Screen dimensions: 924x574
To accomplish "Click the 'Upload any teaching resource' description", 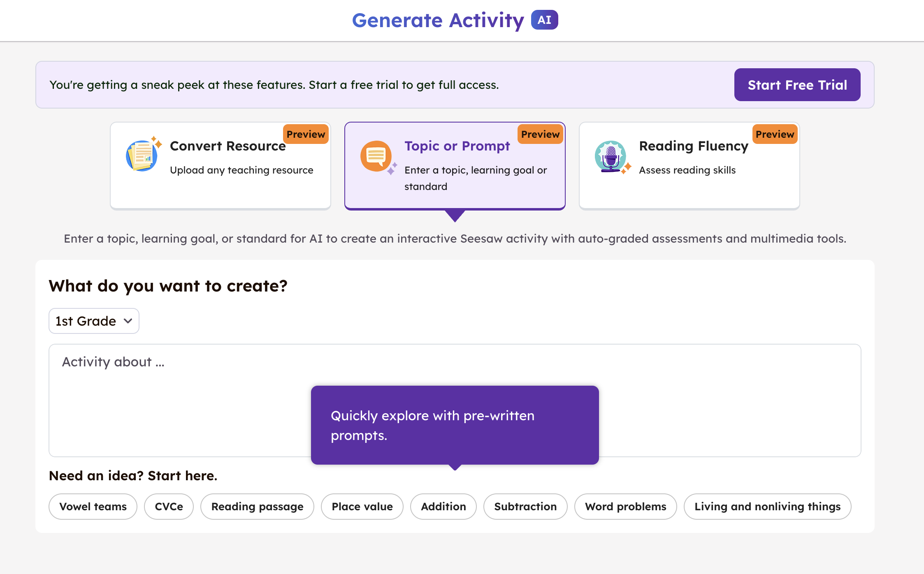I will point(241,170).
